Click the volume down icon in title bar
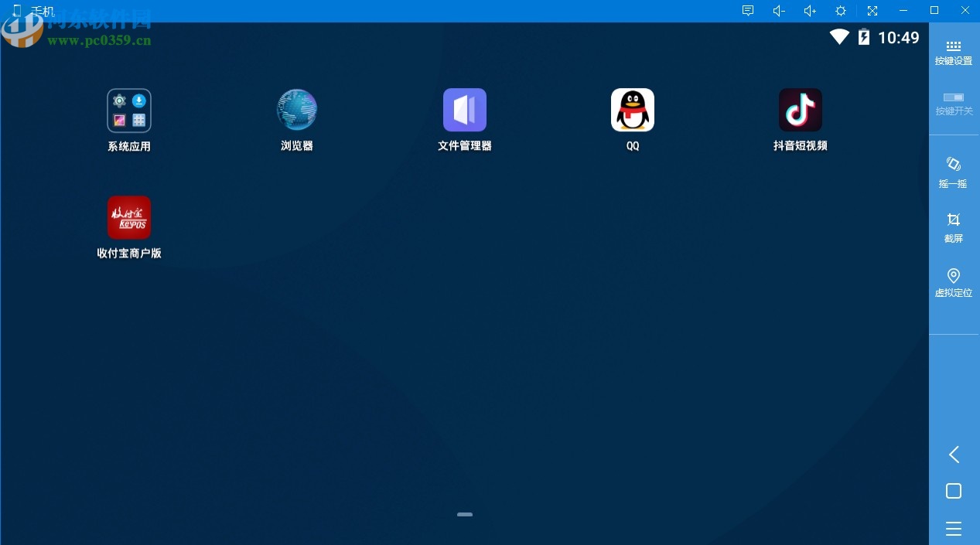This screenshot has height=545, width=980. pyautogui.click(x=779, y=11)
